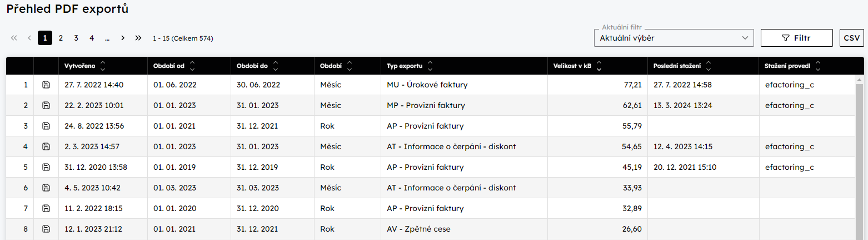The image size is (868, 240).
Task: Sort by Období od column header
Action: pyautogui.click(x=192, y=66)
